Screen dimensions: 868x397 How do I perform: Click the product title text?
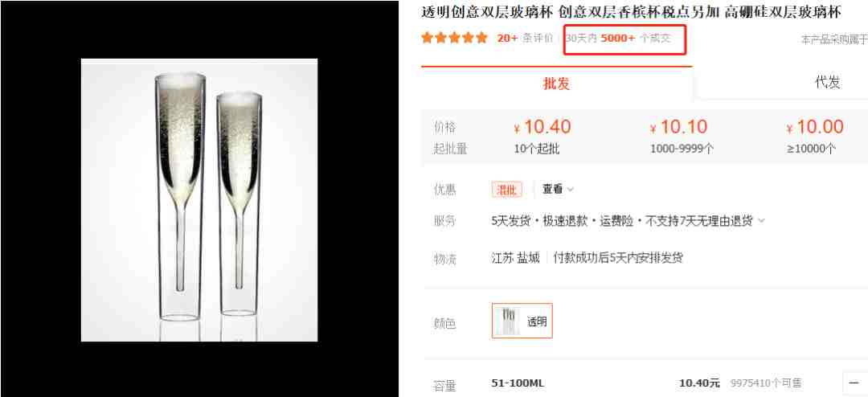631,12
